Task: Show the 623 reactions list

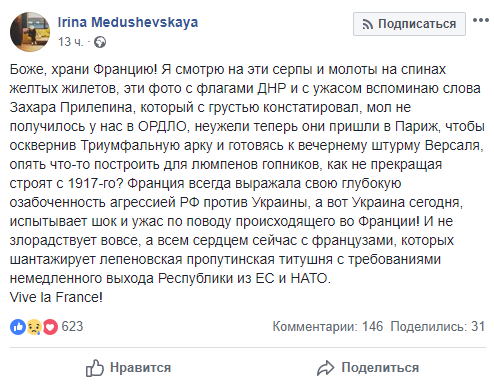Action: tap(72, 326)
